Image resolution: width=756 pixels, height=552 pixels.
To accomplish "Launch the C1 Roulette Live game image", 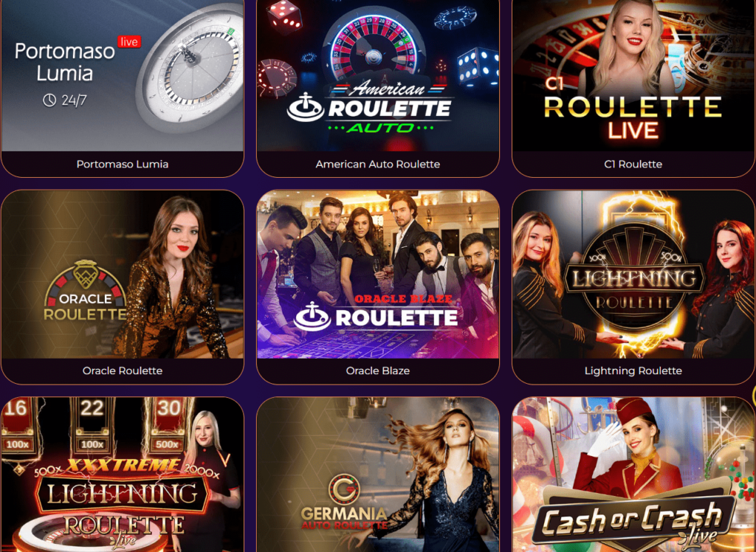I will (x=633, y=76).
